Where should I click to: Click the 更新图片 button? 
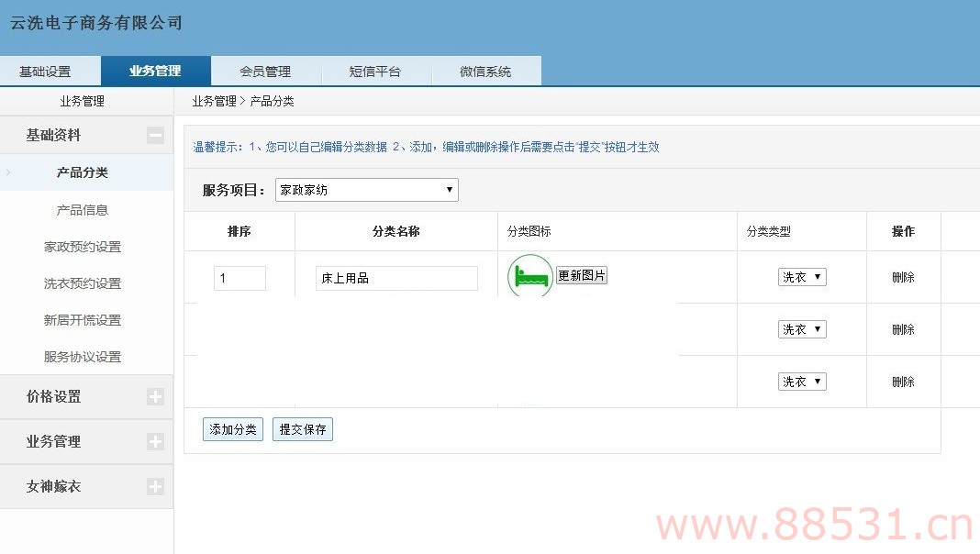click(581, 275)
